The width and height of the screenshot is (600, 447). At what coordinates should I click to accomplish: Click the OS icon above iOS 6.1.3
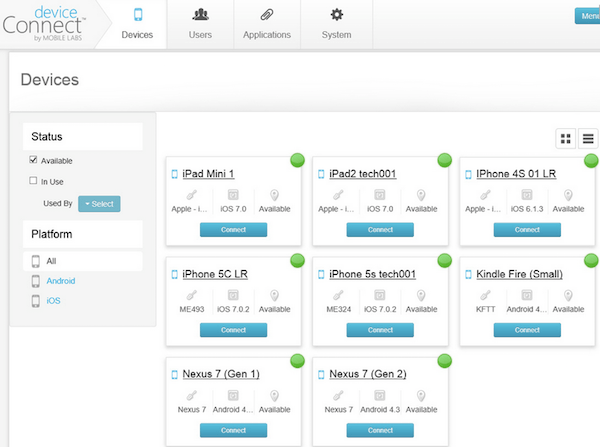[527, 195]
